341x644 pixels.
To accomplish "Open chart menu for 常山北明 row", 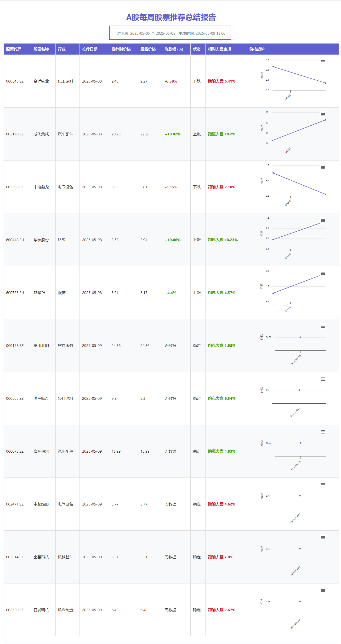I will [x=323, y=326].
